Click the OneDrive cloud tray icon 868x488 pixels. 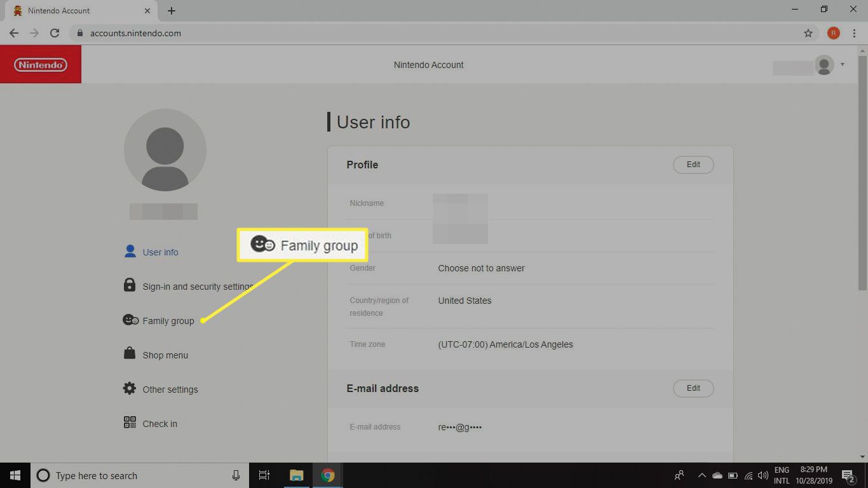[717, 475]
